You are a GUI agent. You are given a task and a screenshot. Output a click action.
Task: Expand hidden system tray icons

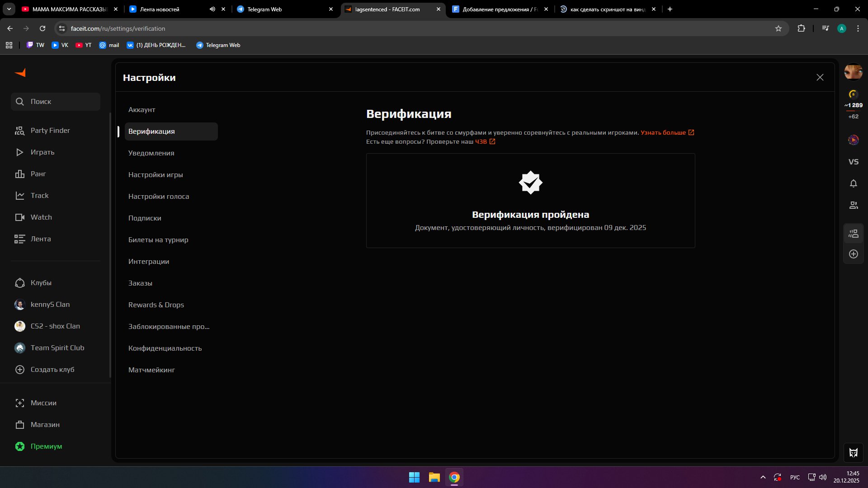coord(763,477)
